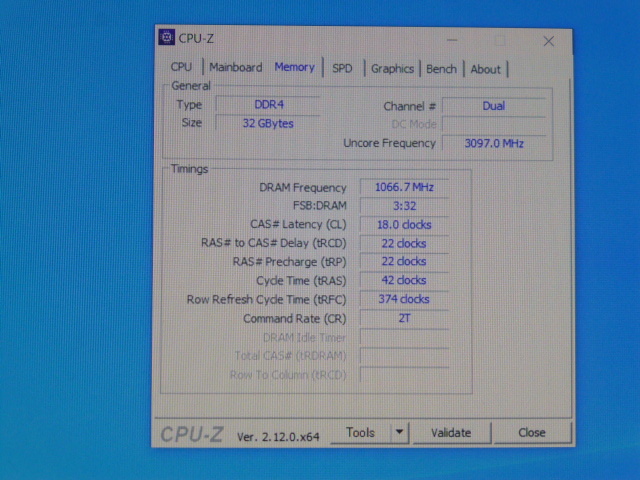This screenshot has height=480, width=640.
Task: Click the RAS# Precharge 22 clocks value
Action: pyautogui.click(x=404, y=261)
